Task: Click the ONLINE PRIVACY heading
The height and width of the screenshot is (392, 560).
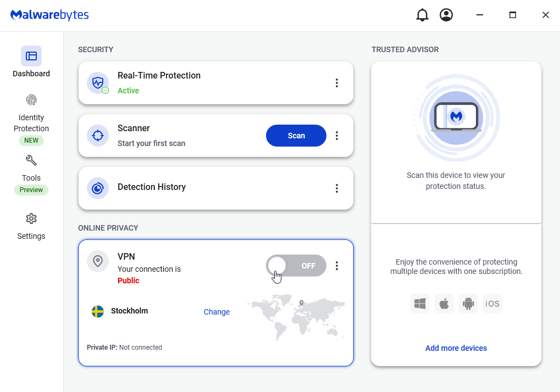Action: (x=108, y=228)
